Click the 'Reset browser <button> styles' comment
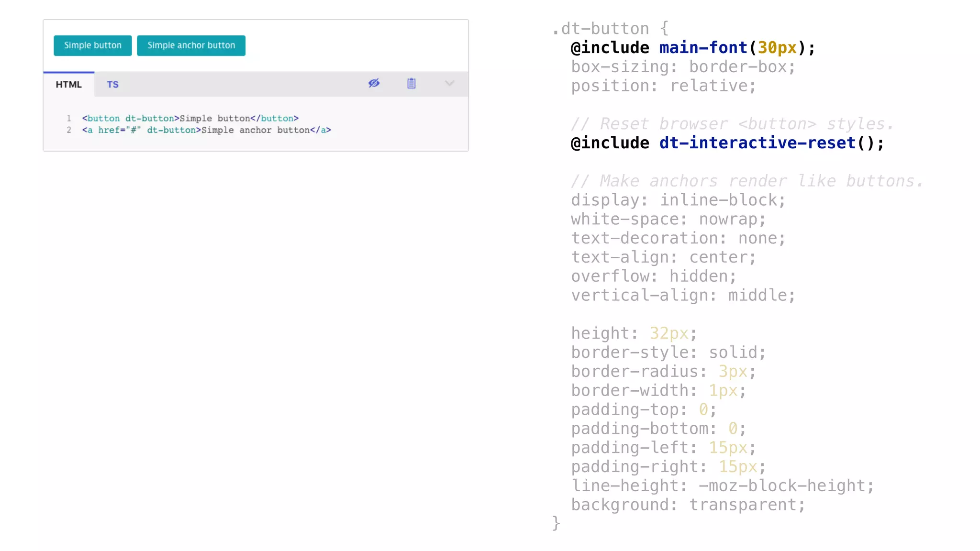This screenshot has height=551, width=980. (x=732, y=124)
